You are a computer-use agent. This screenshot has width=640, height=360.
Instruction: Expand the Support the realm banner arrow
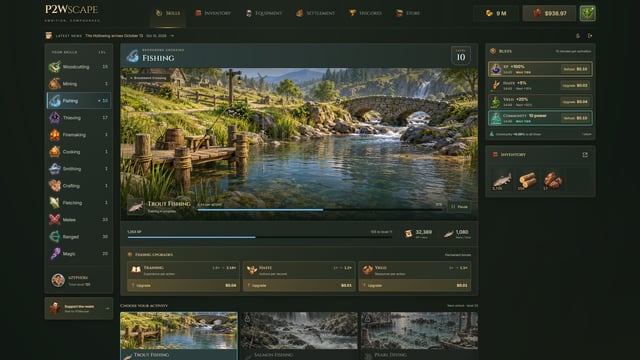[107, 308]
